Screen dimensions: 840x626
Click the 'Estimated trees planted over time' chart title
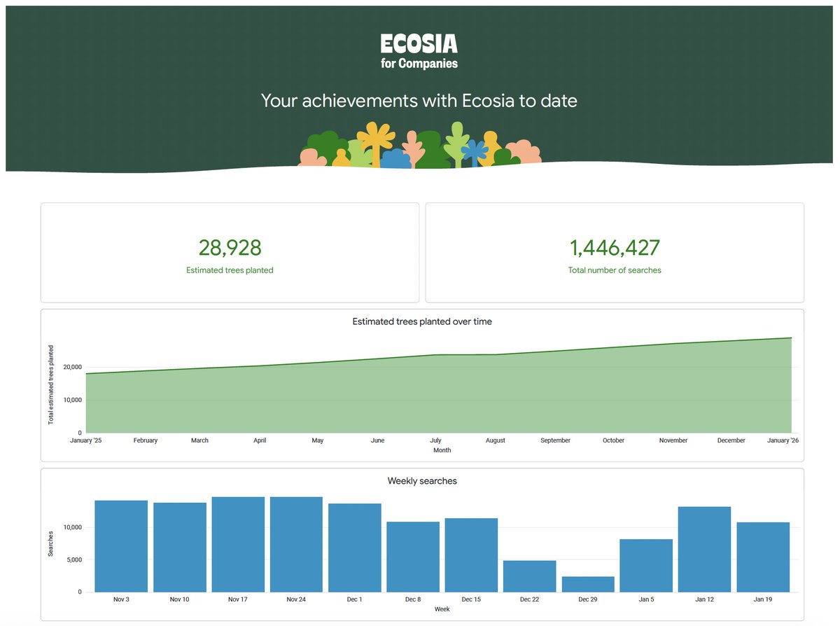(x=422, y=322)
